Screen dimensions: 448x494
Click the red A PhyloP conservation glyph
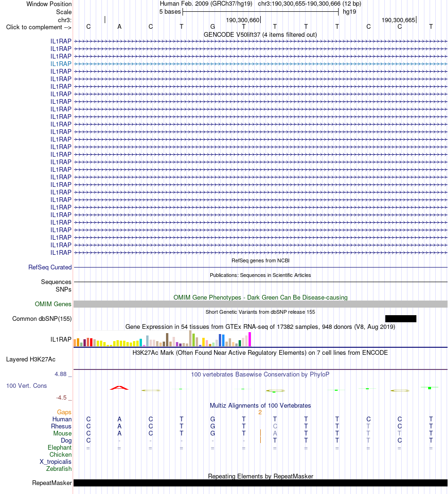pyautogui.click(x=119, y=388)
